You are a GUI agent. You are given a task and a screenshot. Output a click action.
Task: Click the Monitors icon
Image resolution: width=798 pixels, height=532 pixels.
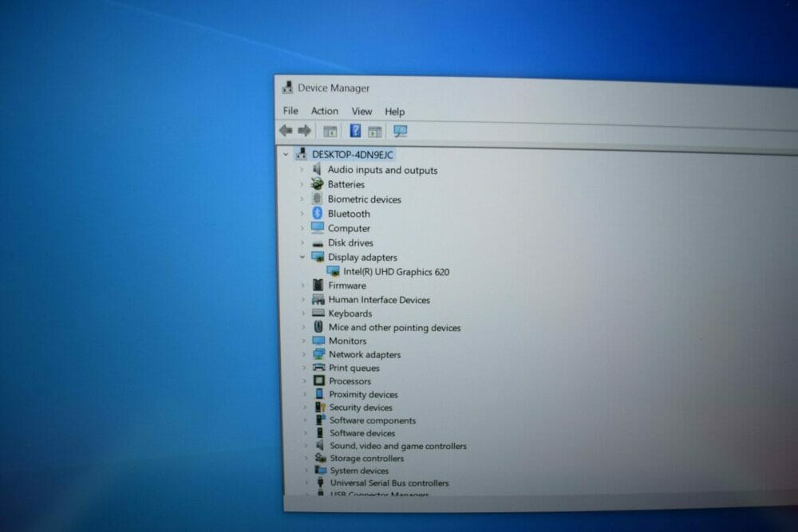click(318, 341)
